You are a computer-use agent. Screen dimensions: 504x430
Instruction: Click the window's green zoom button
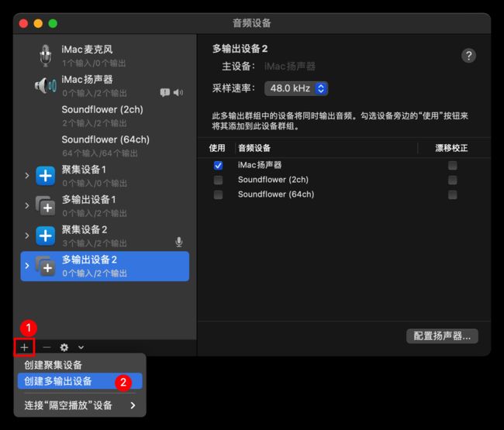pyautogui.click(x=53, y=23)
